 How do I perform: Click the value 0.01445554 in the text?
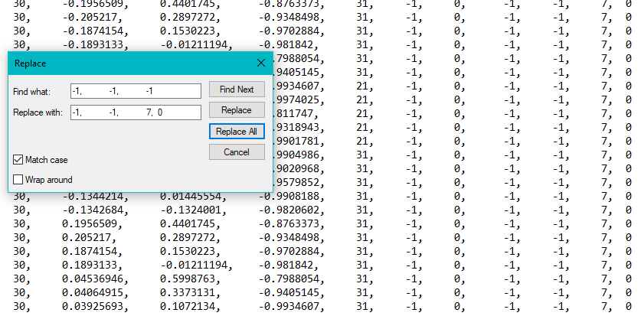(x=191, y=197)
